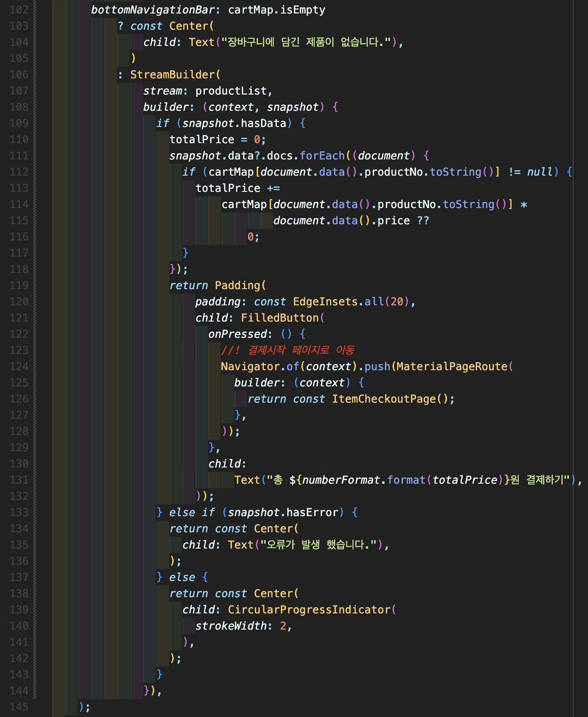Click line number 131 in gutter
The height and width of the screenshot is (717, 588).
(19, 480)
